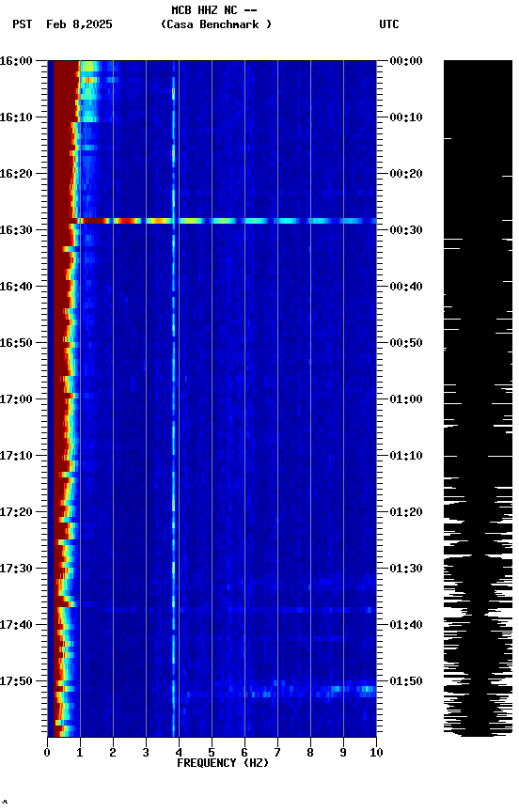
Task: Click the '17:50' PST time label
Action: coord(16,681)
